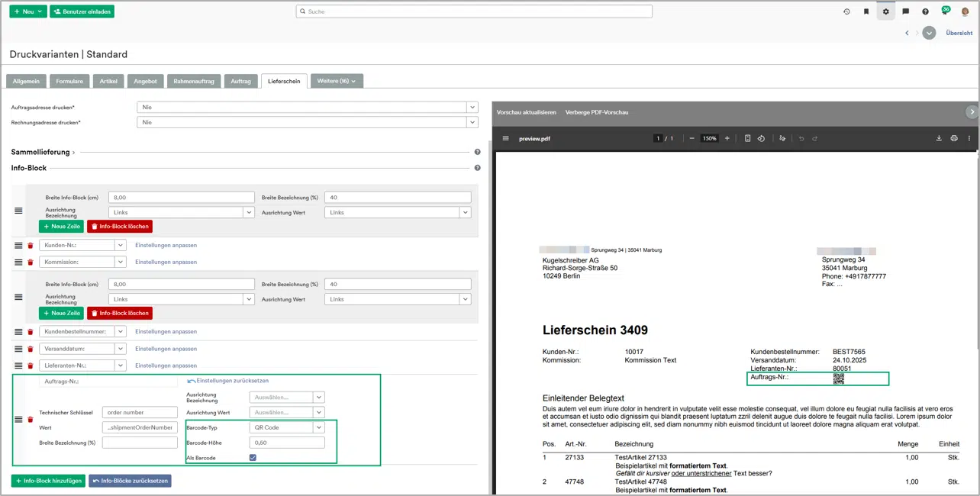Image resolution: width=980 pixels, height=496 pixels.
Task: Open the PDF viewer sidebar menu icon
Action: [x=505, y=138]
